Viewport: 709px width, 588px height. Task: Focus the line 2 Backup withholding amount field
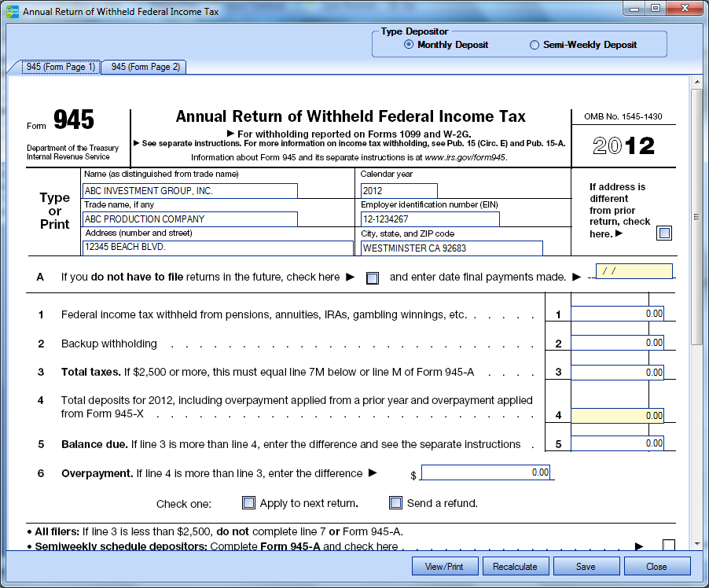coord(617,343)
